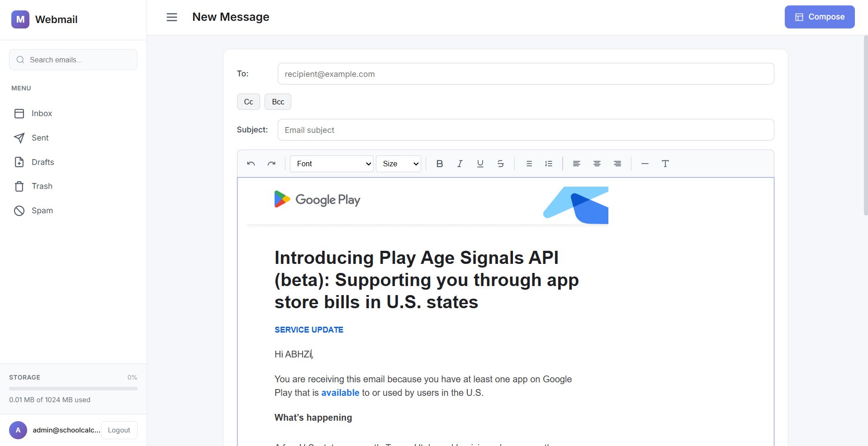Screen dimensions: 868x446
Task: Click the storage '0%' value
Action: pyautogui.click(x=132, y=377)
